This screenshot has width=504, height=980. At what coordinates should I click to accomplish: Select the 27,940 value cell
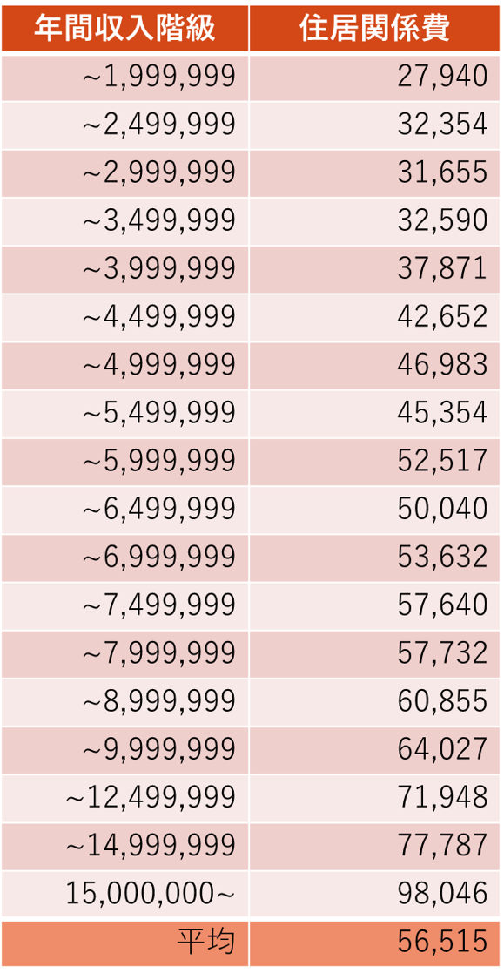pyautogui.click(x=374, y=78)
